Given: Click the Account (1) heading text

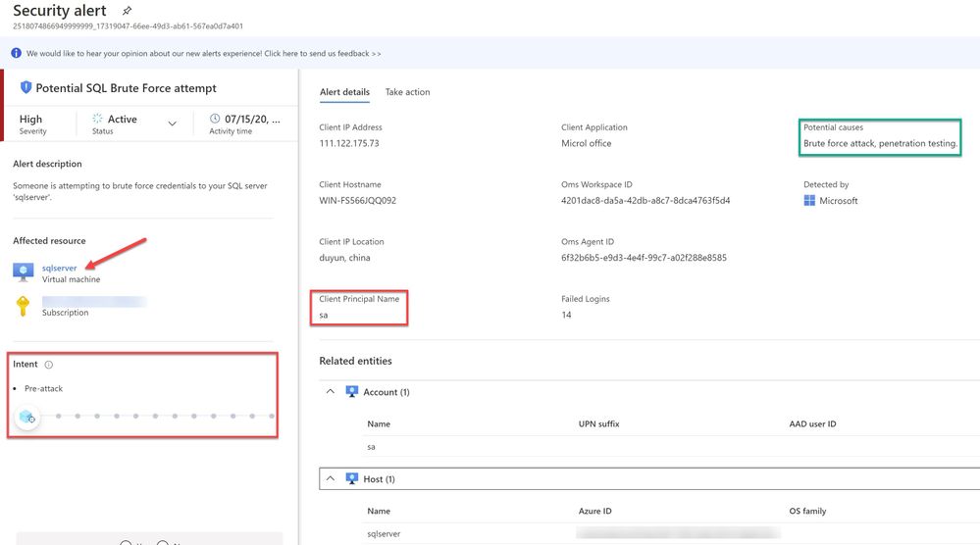Looking at the screenshot, I should 387,392.
